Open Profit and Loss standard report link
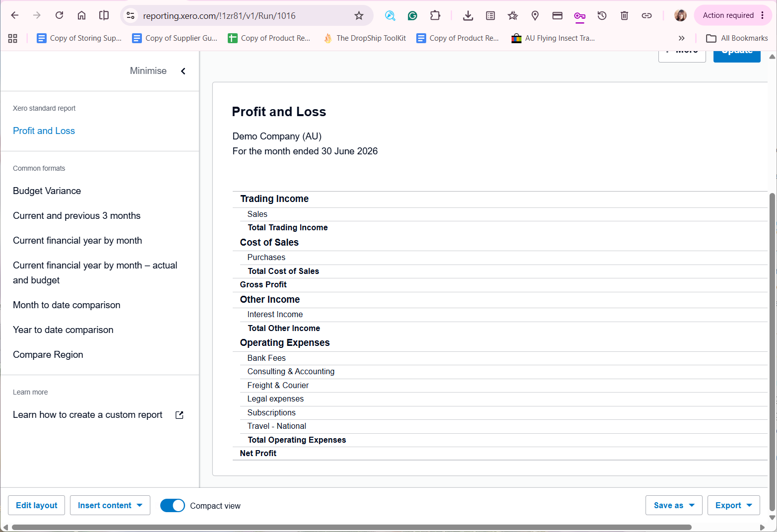 [44, 131]
